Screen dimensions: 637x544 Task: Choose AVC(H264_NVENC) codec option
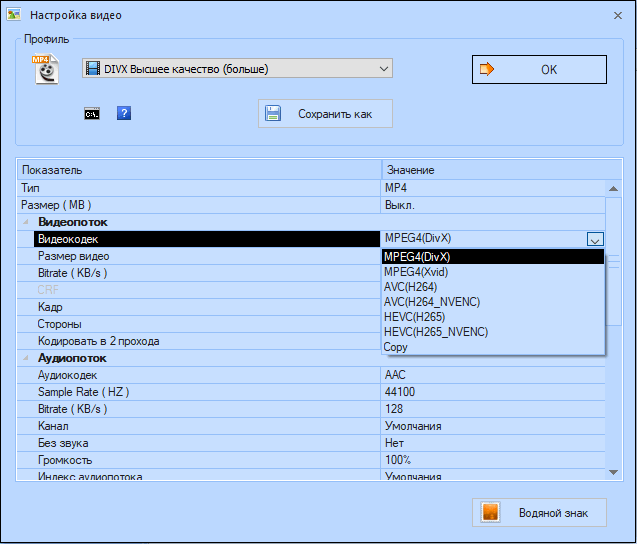pos(493,302)
